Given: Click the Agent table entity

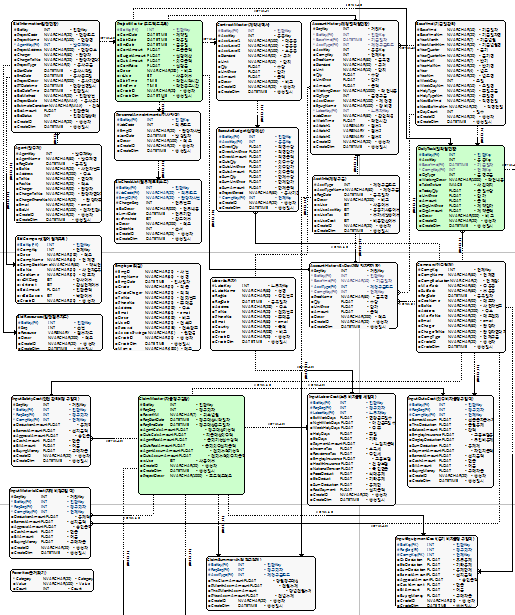Looking at the screenshot, I should point(58,184).
